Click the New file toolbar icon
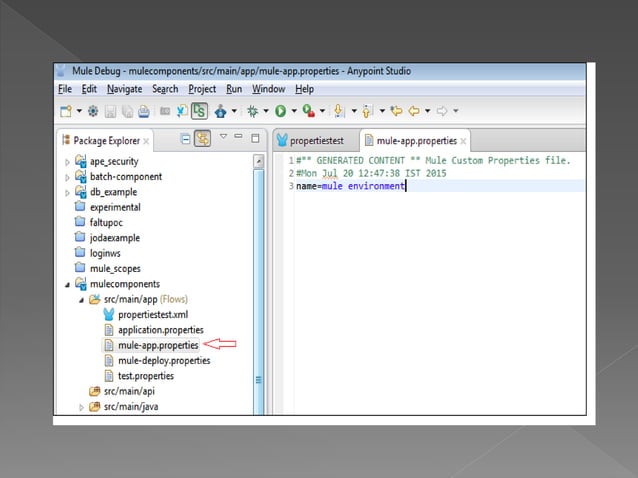This screenshot has height=478, width=638. pyautogui.click(x=66, y=111)
